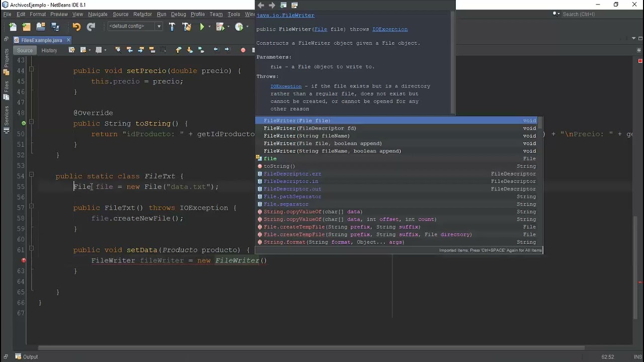Open the Tools menu

[x=233, y=15]
